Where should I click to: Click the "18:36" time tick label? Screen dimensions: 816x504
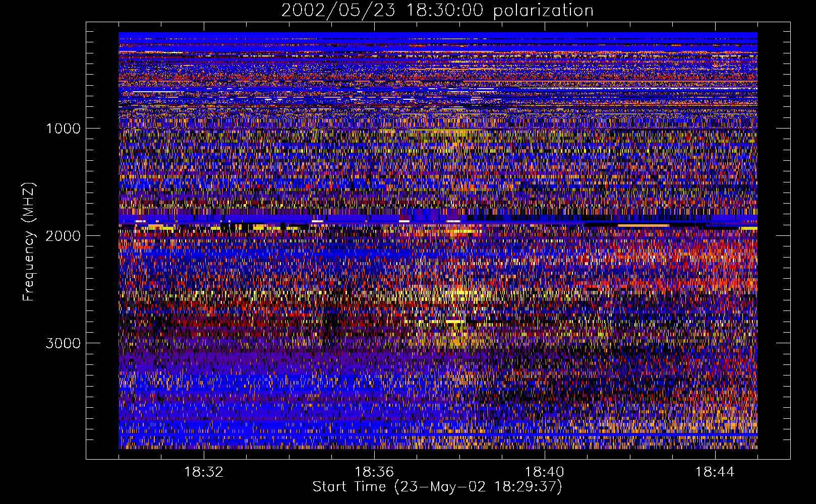coord(374,472)
